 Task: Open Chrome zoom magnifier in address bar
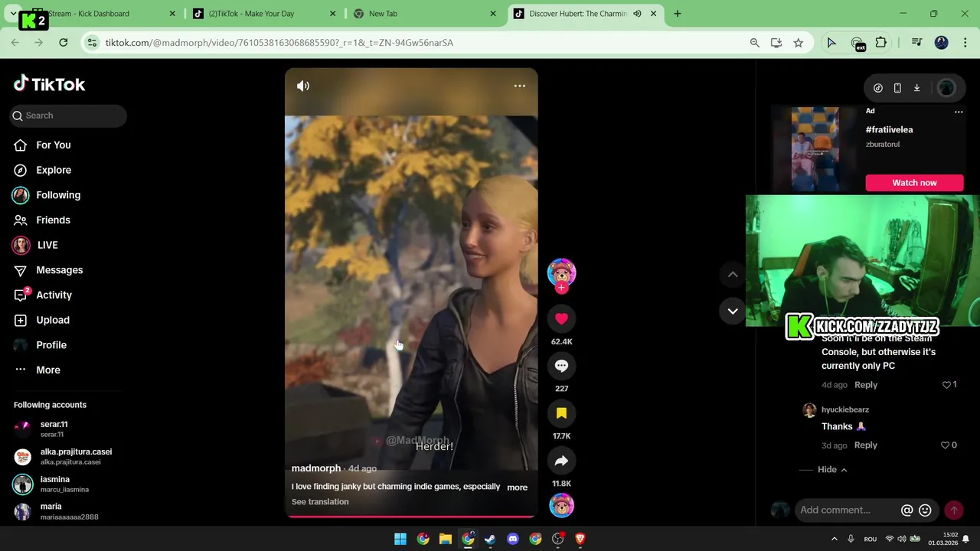pyautogui.click(x=755, y=43)
